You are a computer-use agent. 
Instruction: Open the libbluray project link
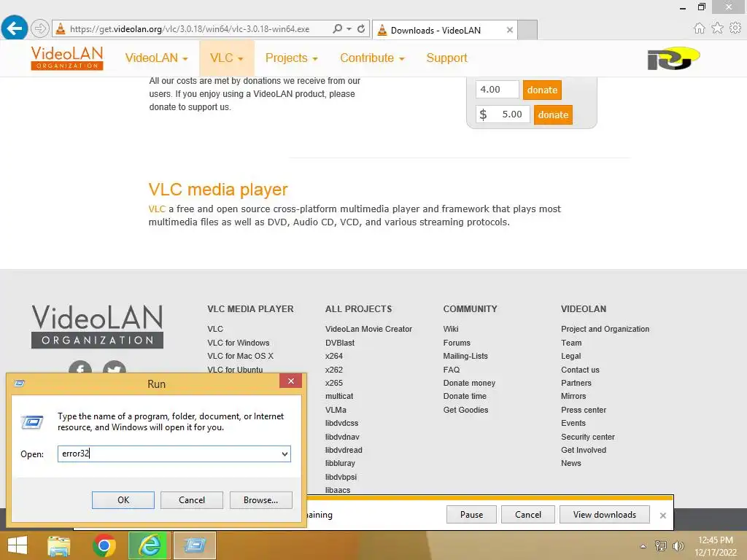coord(340,463)
